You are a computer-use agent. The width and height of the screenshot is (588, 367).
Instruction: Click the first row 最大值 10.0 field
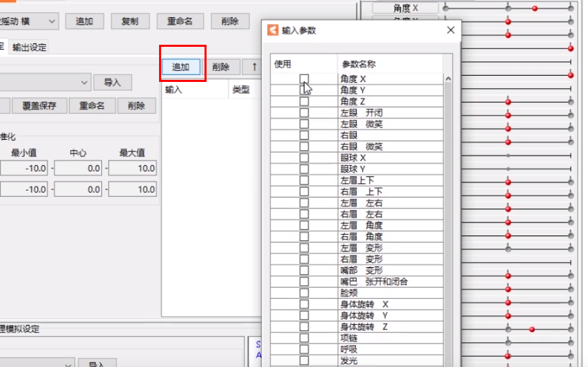132,168
